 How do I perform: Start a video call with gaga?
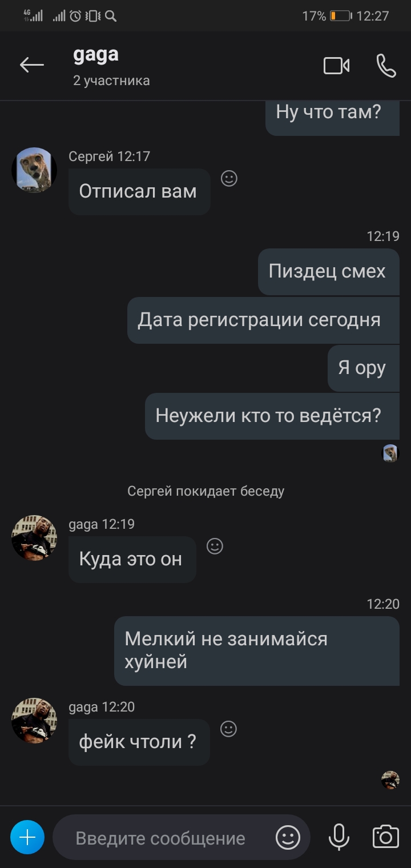337,66
